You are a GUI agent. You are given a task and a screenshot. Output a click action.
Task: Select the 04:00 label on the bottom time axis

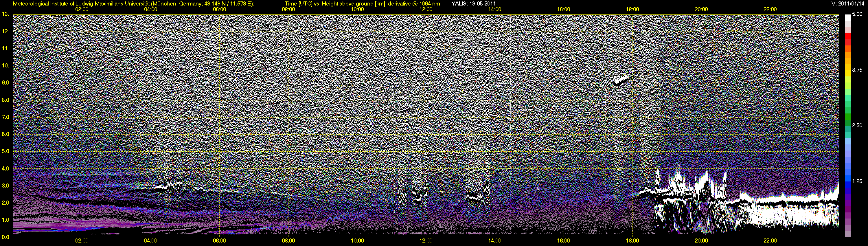pos(151,241)
